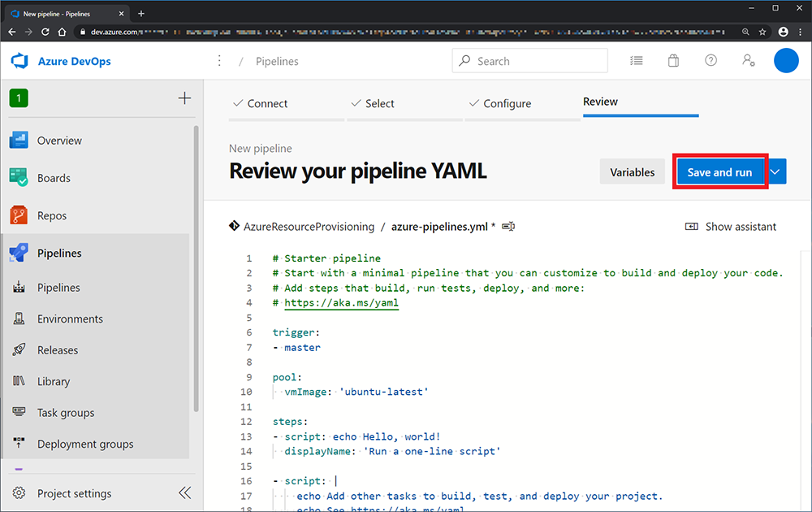Click the Azure DevOps title link

75,61
